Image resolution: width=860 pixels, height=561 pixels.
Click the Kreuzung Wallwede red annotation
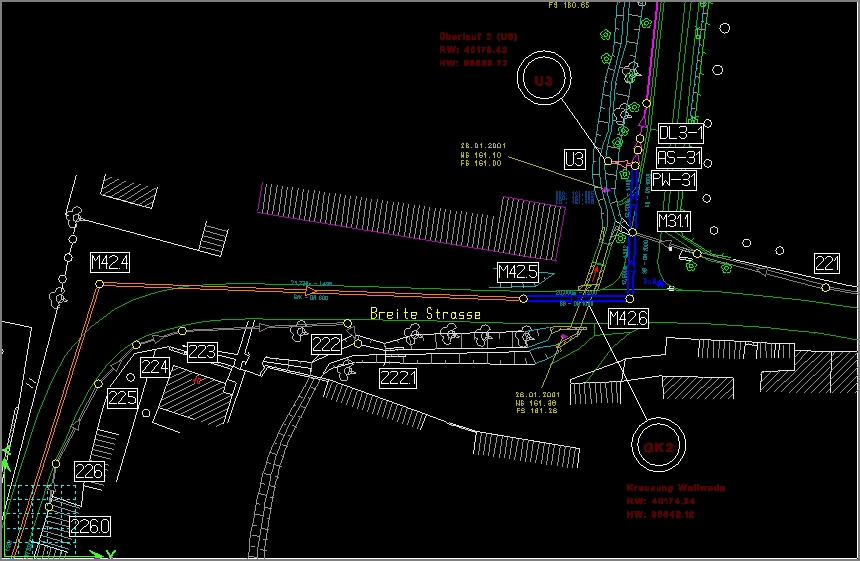click(676, 488)
